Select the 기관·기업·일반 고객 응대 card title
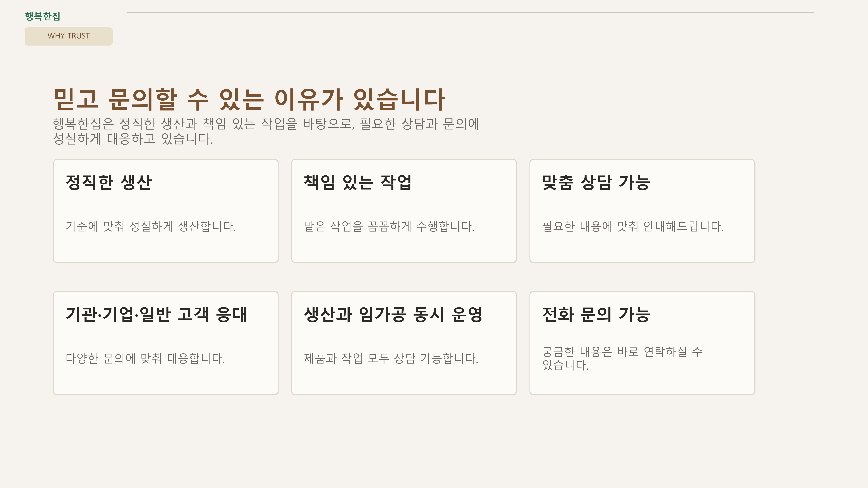 point(156,315)
